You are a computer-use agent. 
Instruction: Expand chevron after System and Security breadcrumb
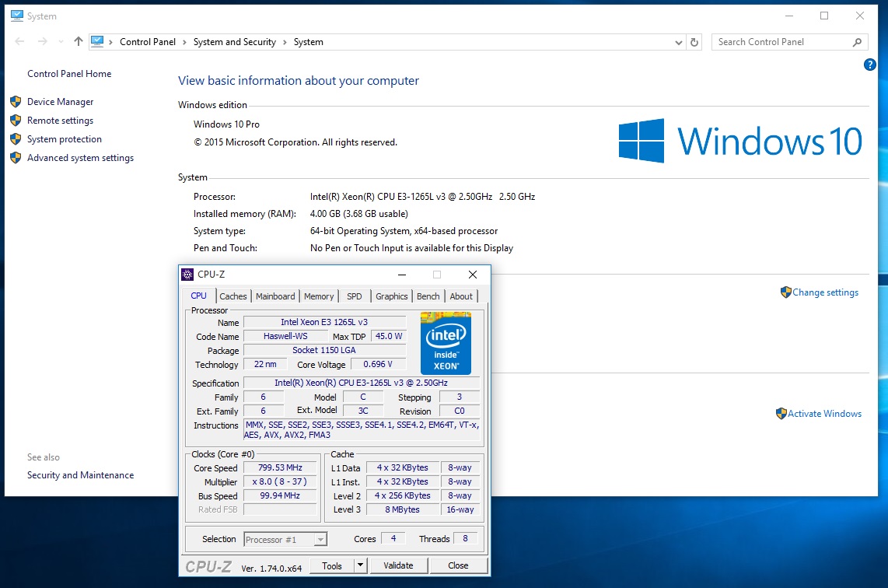click(285, 43)
